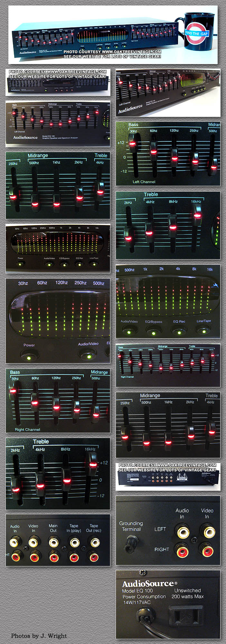Screen dimensions: 226x644
Task: Click the Grounding Terminal knob
Action: pyautogui.click(x=131, y=544)
